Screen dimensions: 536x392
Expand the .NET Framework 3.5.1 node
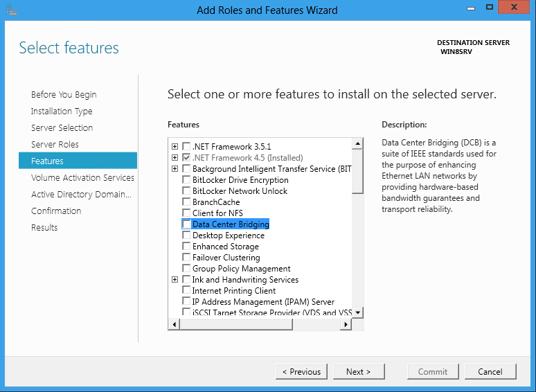(175, 147)
